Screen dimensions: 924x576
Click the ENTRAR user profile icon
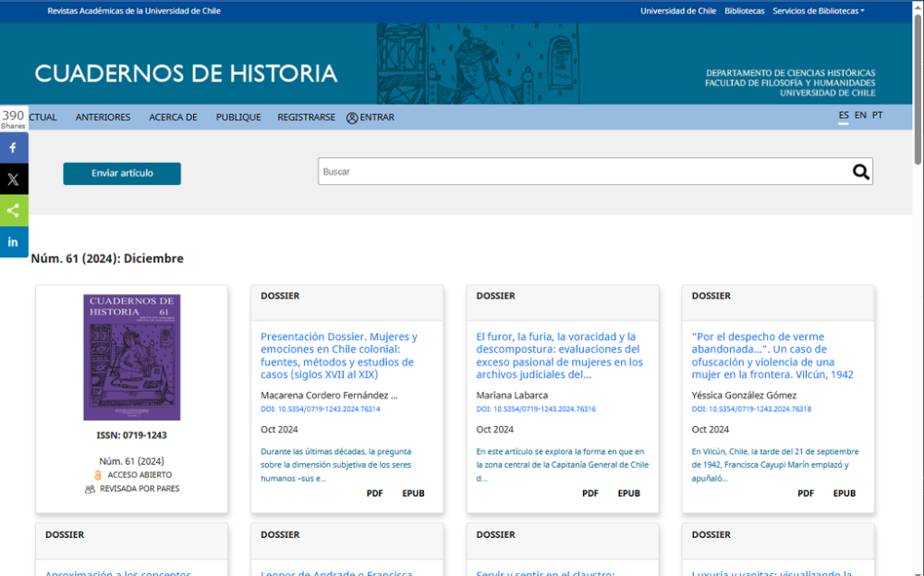point(351,117)
